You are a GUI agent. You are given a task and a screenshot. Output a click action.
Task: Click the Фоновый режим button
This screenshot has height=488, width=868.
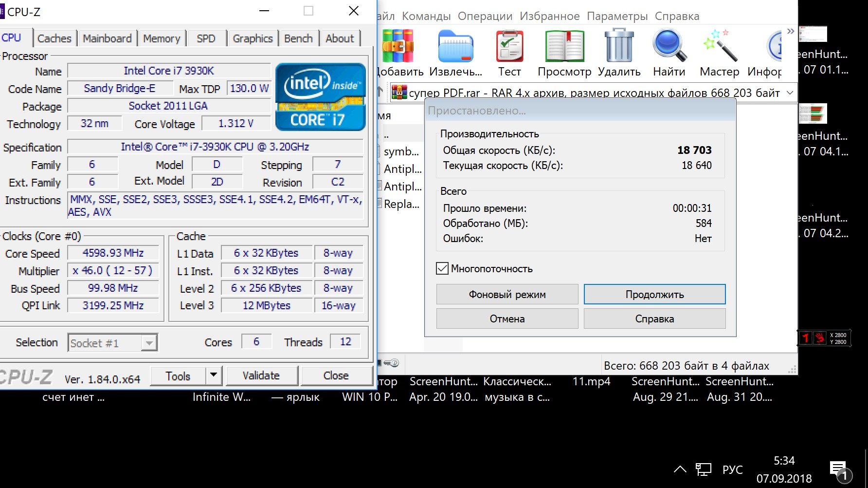click(x=507, y=294)
